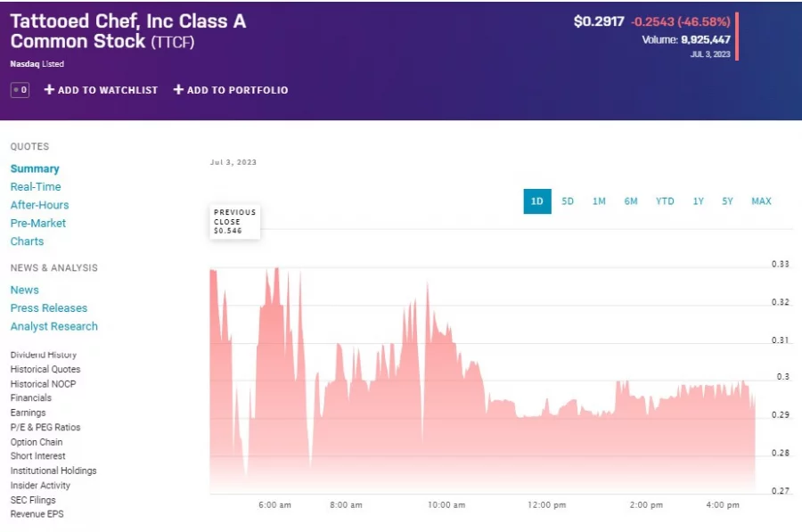View the 1Y chart range
Viewport: 802px width, 532px height.
(699, 201)
